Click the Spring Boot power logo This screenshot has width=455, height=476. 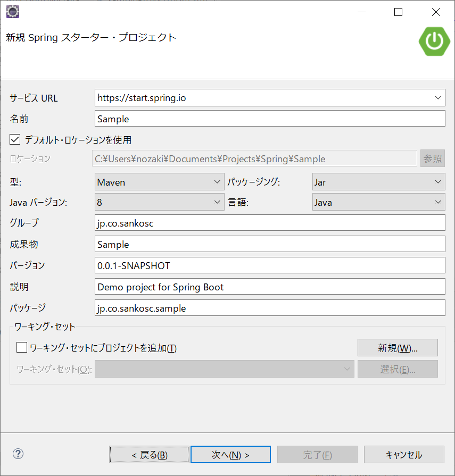point(434,41)
